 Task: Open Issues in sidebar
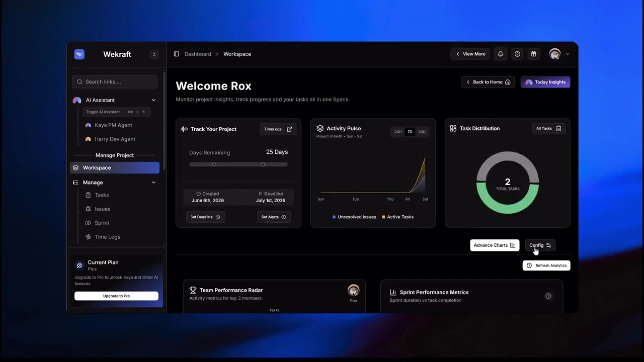[x=102, y=209]
